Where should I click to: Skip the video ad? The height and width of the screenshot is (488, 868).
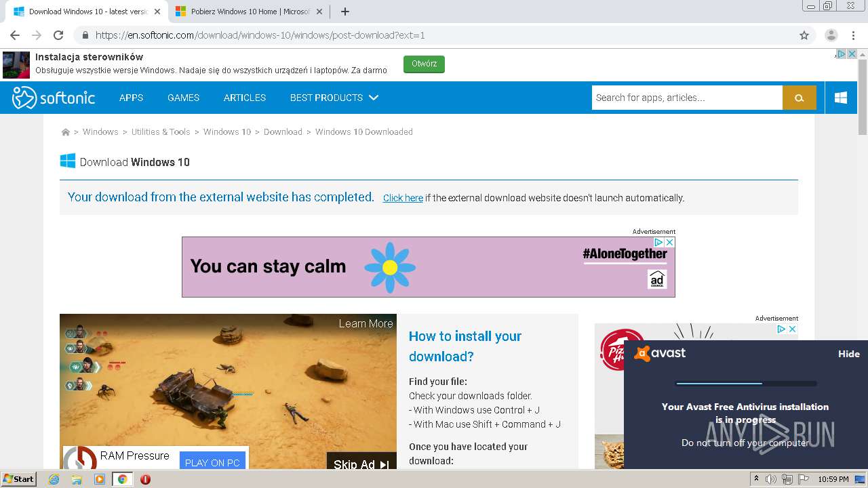(x=361, y=464)
